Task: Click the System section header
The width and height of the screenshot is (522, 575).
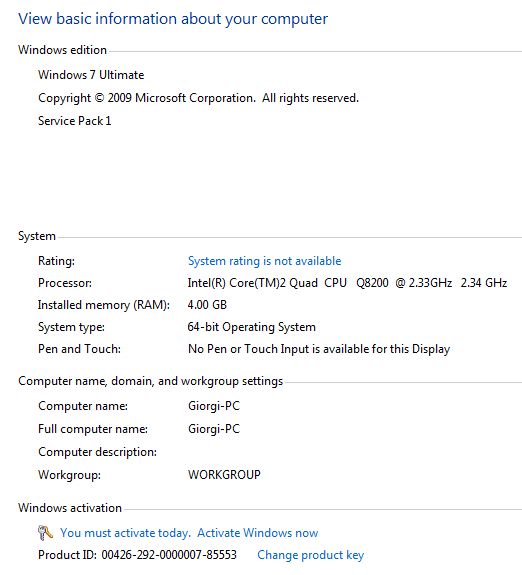Action: [37, 236]
